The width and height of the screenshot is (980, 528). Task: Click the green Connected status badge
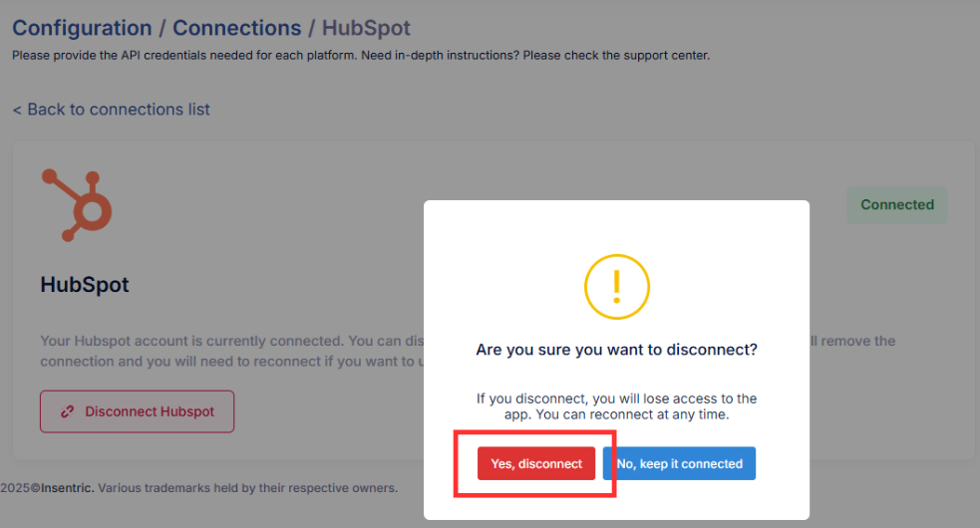896,205
